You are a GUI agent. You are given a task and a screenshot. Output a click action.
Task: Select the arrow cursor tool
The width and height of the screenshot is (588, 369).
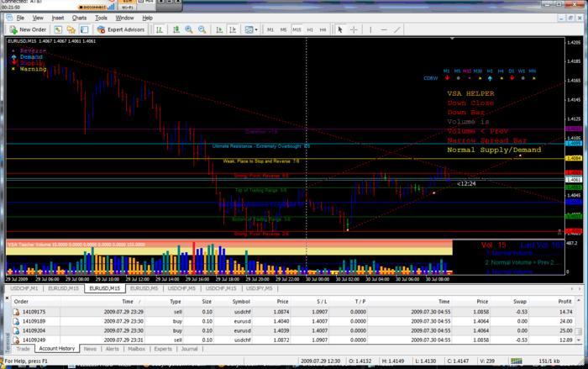(x=340, y=29)
